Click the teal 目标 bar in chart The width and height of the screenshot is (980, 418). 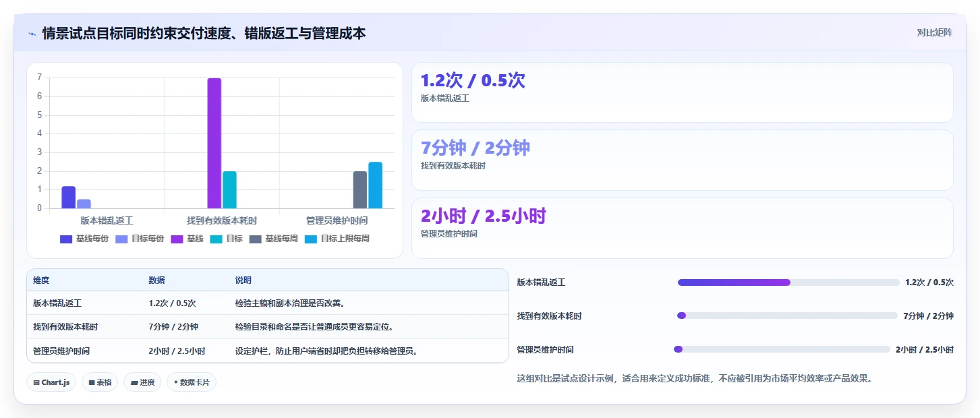tap(229, 189)
